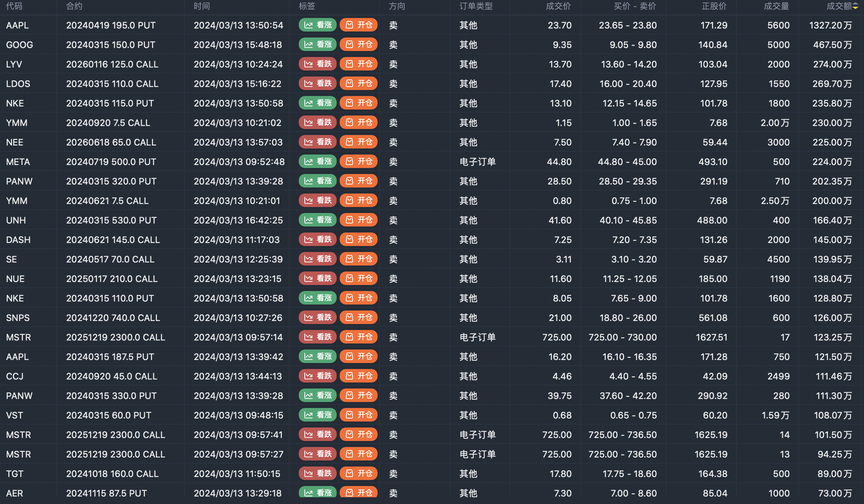
Task: Click the 正股价 column header
Action: [x=714, y=6]
